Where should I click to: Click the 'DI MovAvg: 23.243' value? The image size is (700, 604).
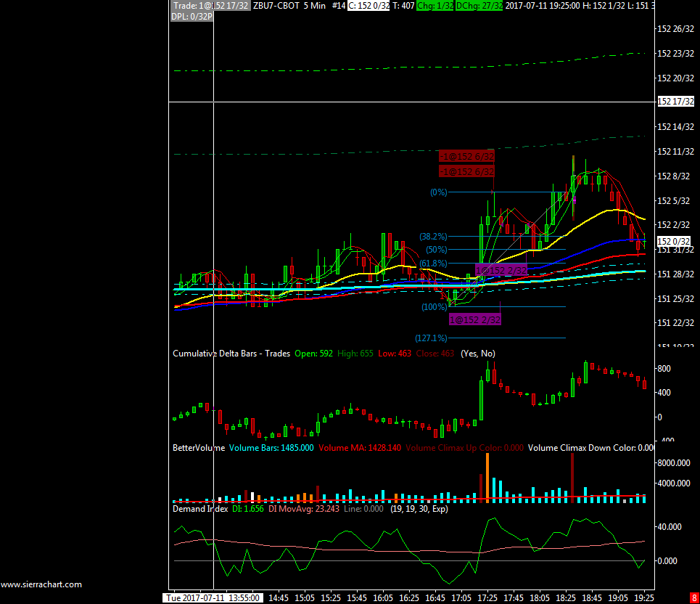[303, 509]
